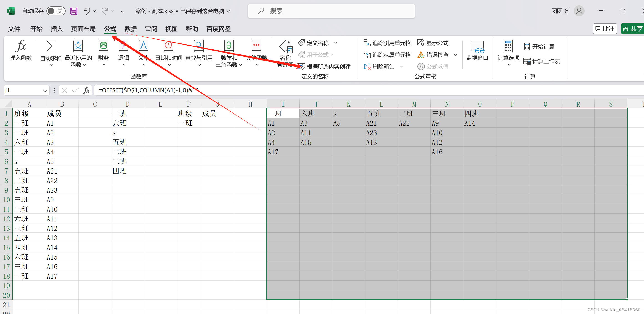Open the AutoSum sigma tool
This screenshot has width=644, height=314.
51,46
